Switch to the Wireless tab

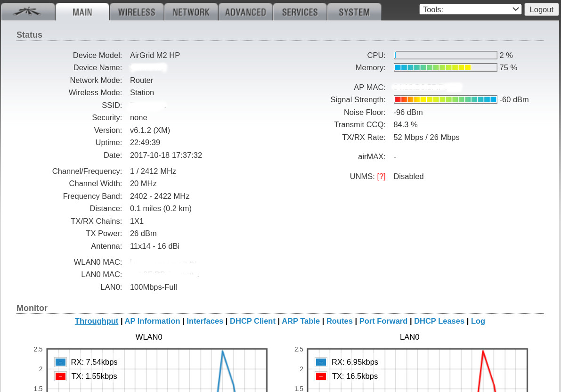click(137, 12)
